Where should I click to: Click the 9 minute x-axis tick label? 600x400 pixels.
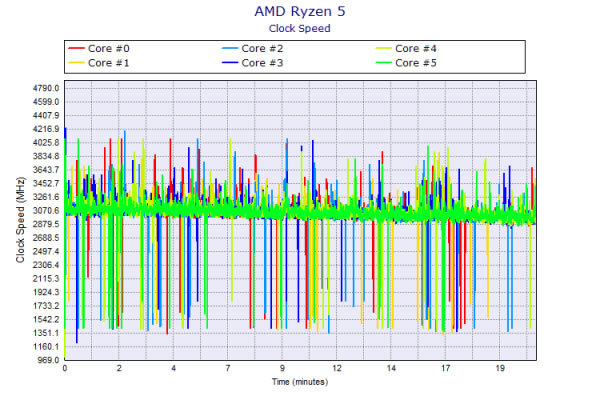(x=282, y=368)
